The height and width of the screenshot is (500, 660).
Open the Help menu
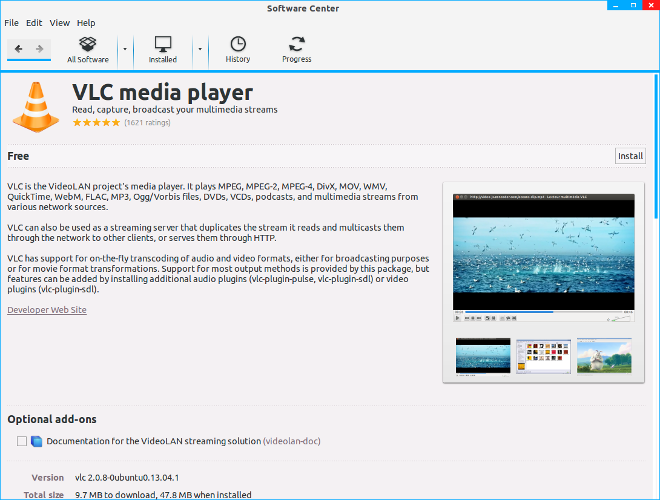pyautogui.click(x=86, y=23)
